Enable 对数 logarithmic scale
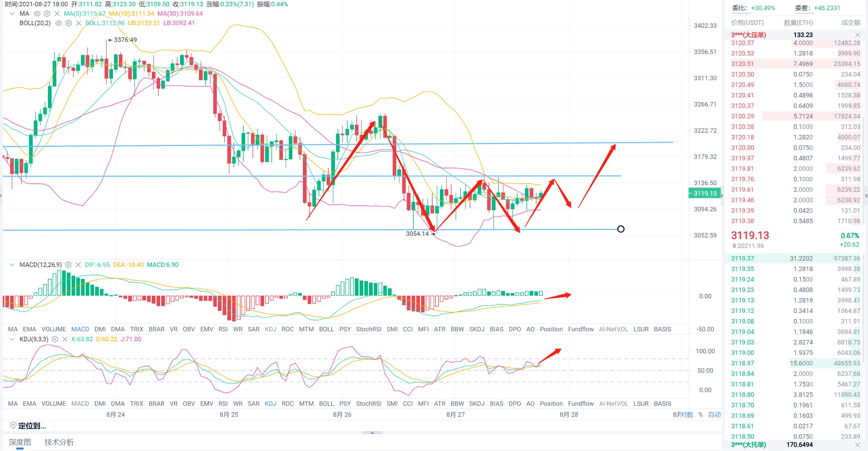Image resolution: width=868 pixels, height=451 pixels. pos(687,415)
